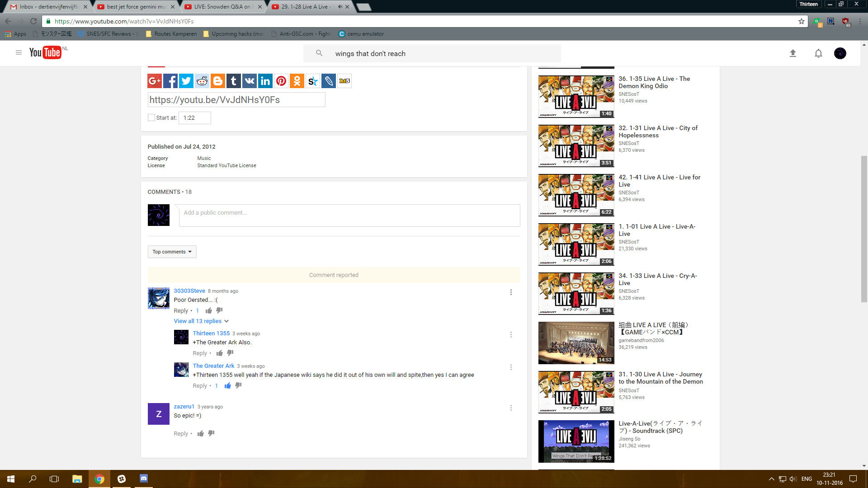868x488 pixels.
Task: Click the search magnifier icon
Action: coord(319,53)
